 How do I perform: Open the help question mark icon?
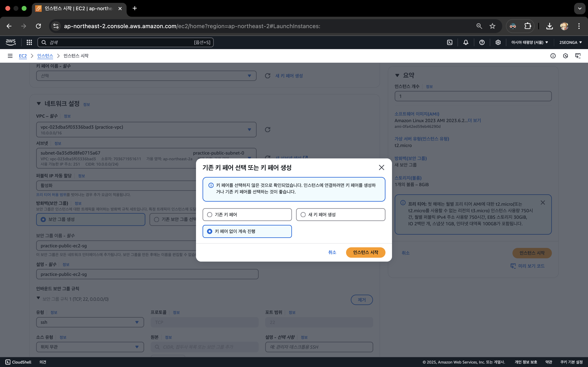[482, 42]
